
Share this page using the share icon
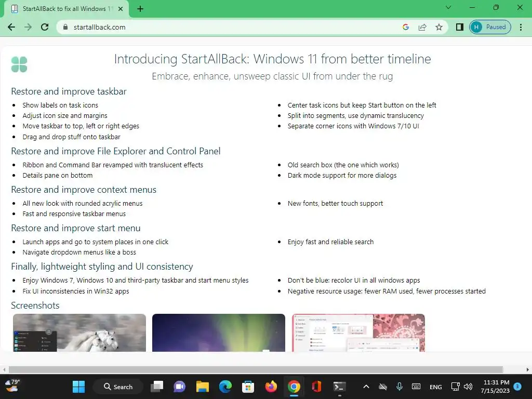click(x=422, y=27)
